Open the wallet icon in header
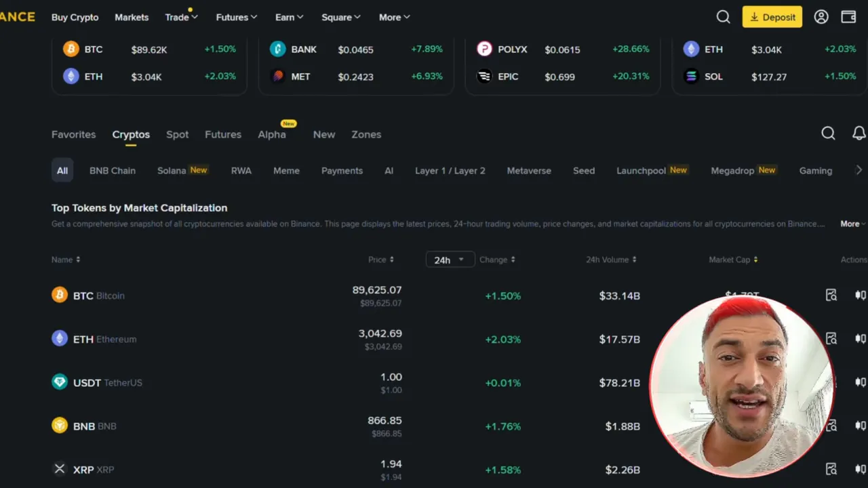 click(x=848, y=17)
